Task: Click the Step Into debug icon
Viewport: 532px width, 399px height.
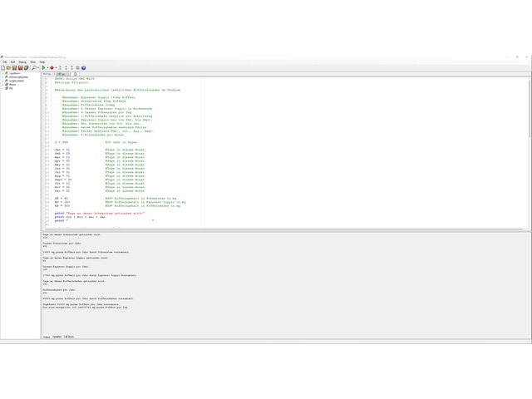Action: tap(60, 68)
